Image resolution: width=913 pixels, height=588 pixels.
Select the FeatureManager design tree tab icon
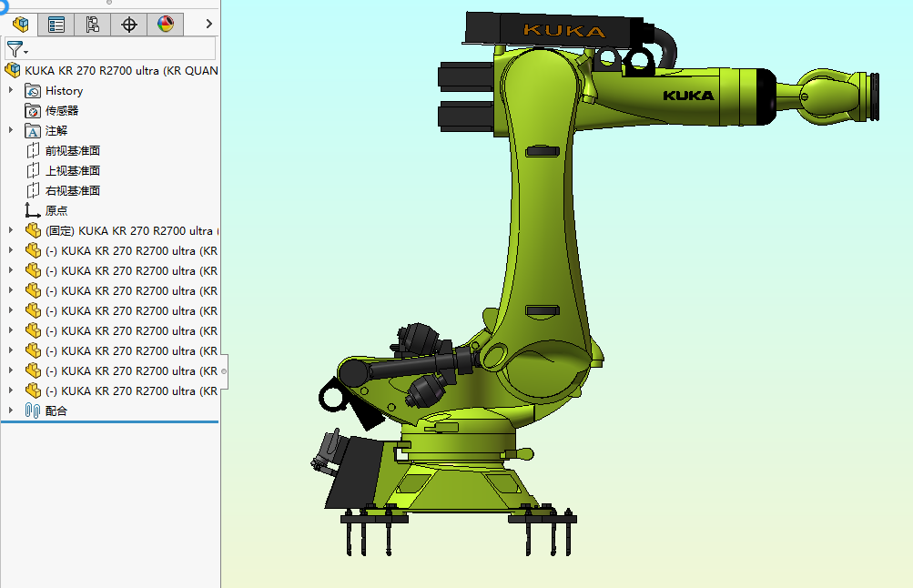point(20,24)
